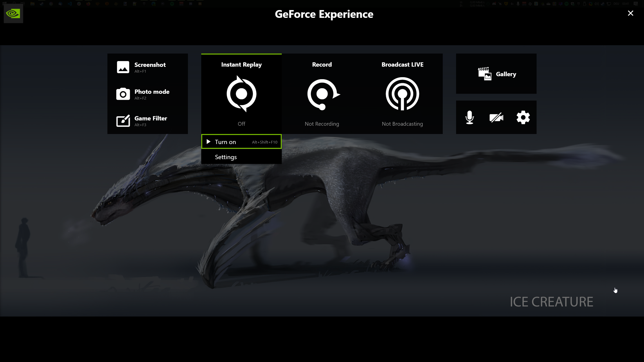644x362 pixels.
Task: Click the system tray clock showing 03:41
Action: point(626,4)
